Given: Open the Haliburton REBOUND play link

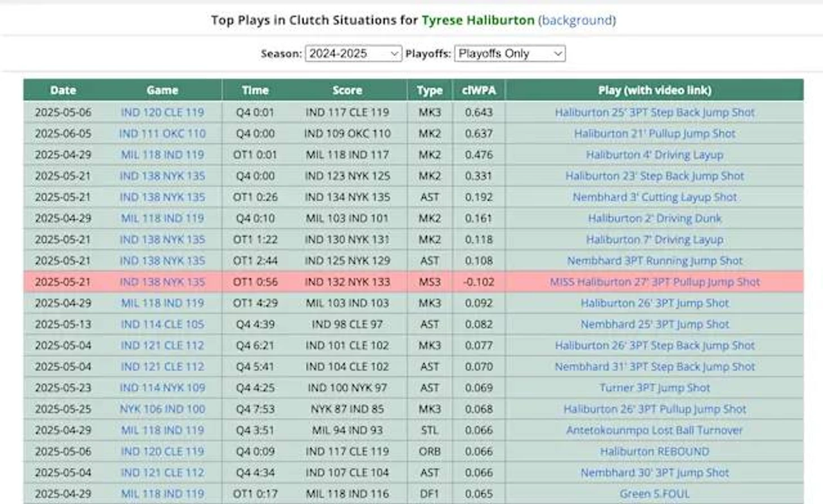Looking at the screenshot, I should coord(654,452).
